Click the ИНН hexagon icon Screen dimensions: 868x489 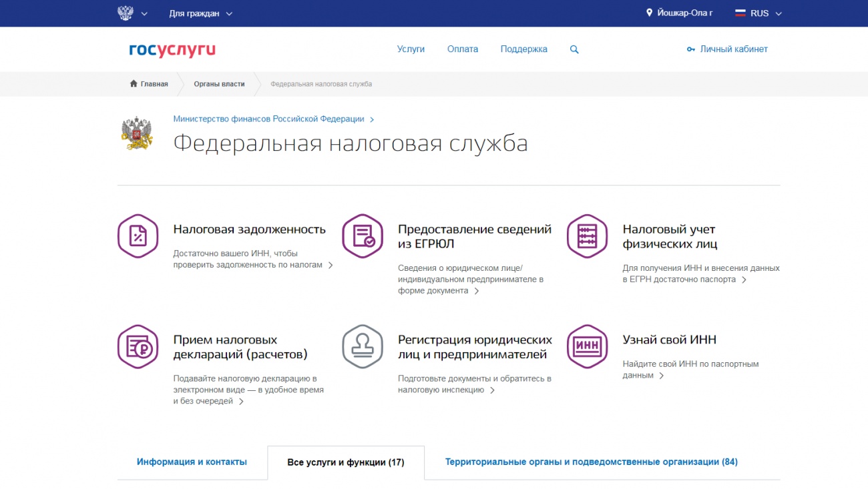click(x=587, y=347)
